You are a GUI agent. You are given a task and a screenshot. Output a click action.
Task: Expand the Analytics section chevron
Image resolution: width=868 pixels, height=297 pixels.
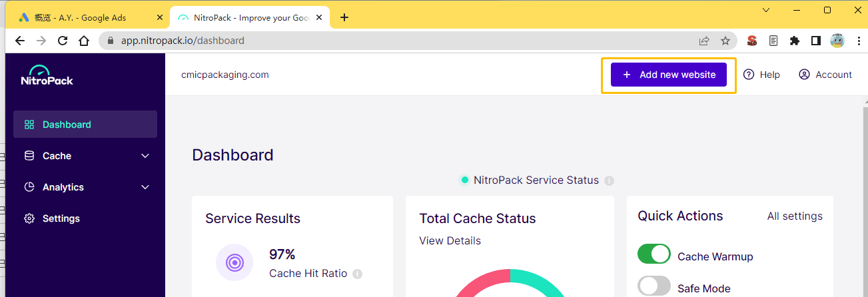coord(145,187)
